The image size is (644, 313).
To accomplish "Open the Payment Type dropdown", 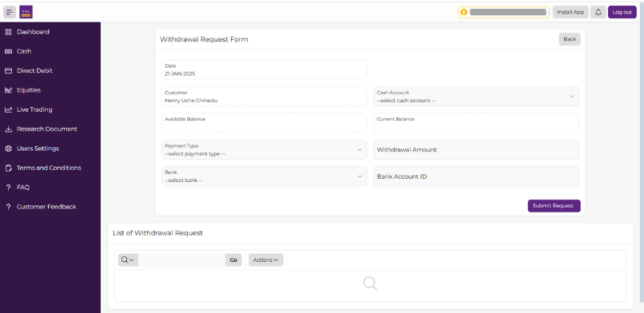I will (264, 150).
